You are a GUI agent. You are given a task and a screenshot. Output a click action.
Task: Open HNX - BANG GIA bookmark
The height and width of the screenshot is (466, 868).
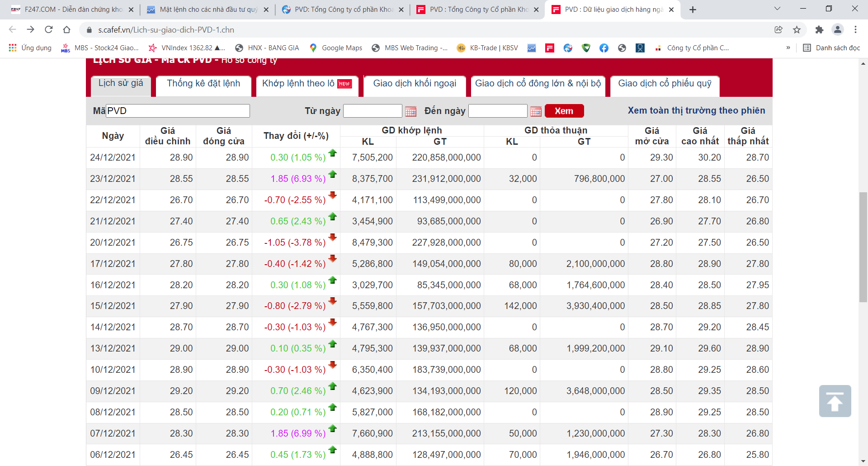coord(267,48)
